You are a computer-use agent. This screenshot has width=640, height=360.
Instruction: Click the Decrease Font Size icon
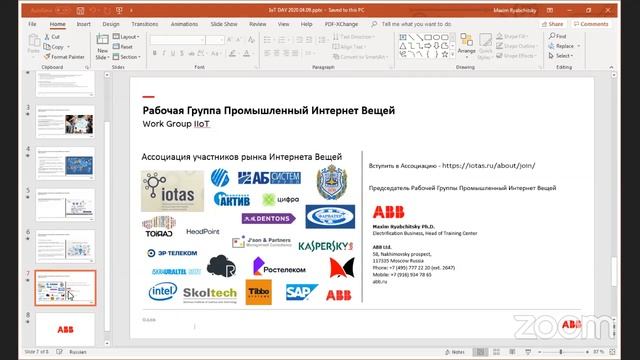coord(239,40)
